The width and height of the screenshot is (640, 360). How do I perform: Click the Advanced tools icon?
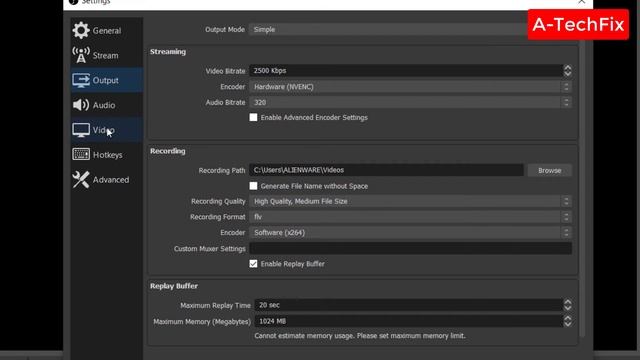coord(81,180)
